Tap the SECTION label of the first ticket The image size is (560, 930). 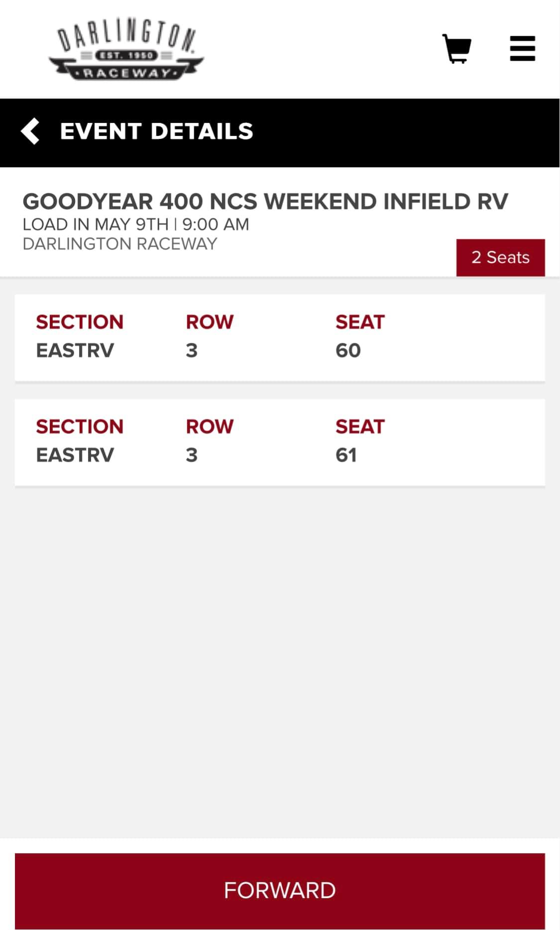pos(80,322)
